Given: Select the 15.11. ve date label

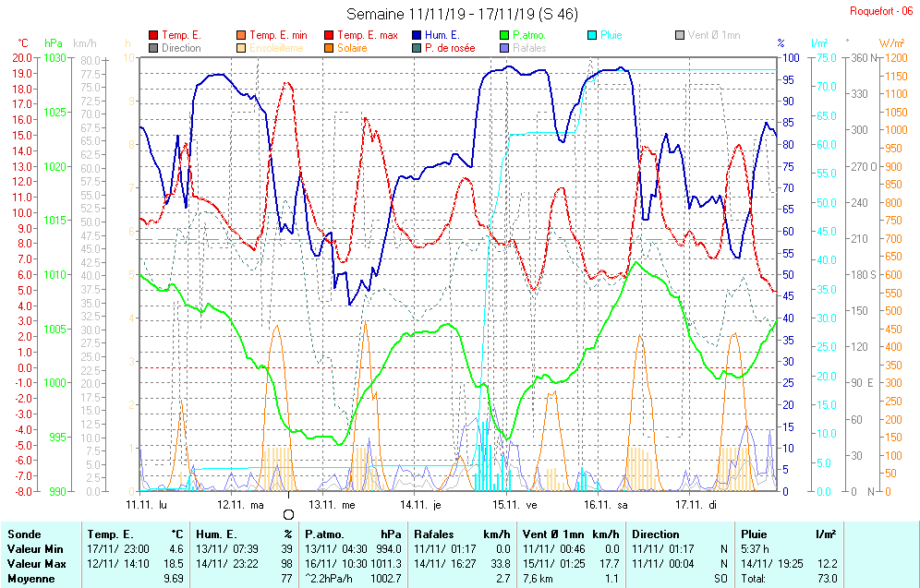Looking at the screenshot, I should click(514, 505).
